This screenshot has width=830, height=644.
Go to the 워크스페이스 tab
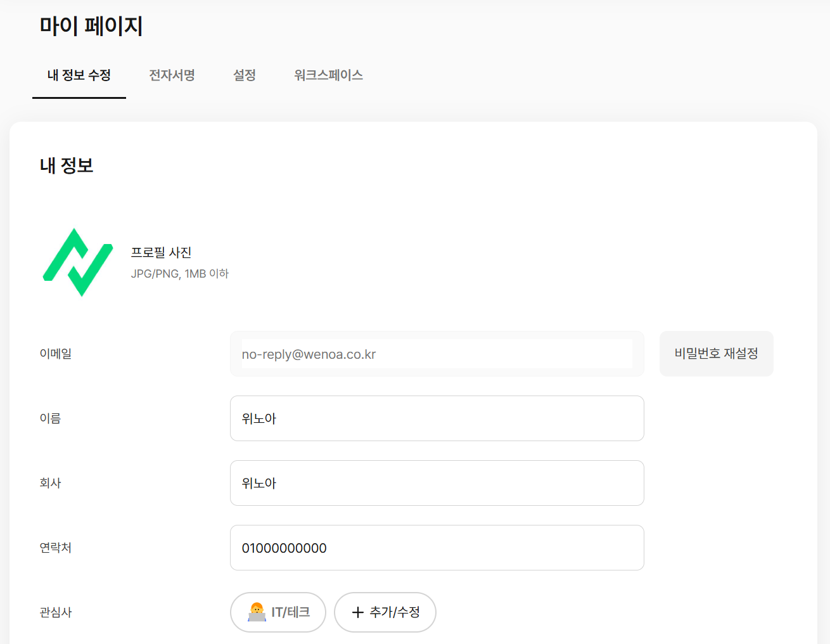tap(328, 75)
